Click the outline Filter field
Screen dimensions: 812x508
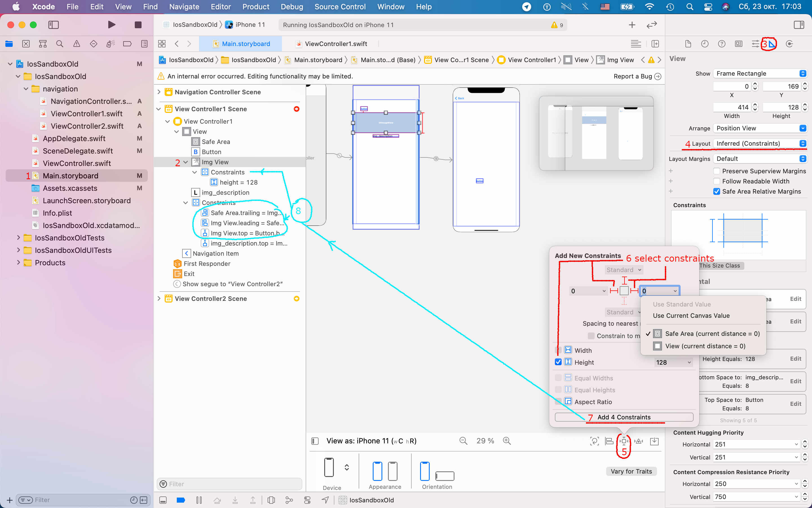(230, 484)
